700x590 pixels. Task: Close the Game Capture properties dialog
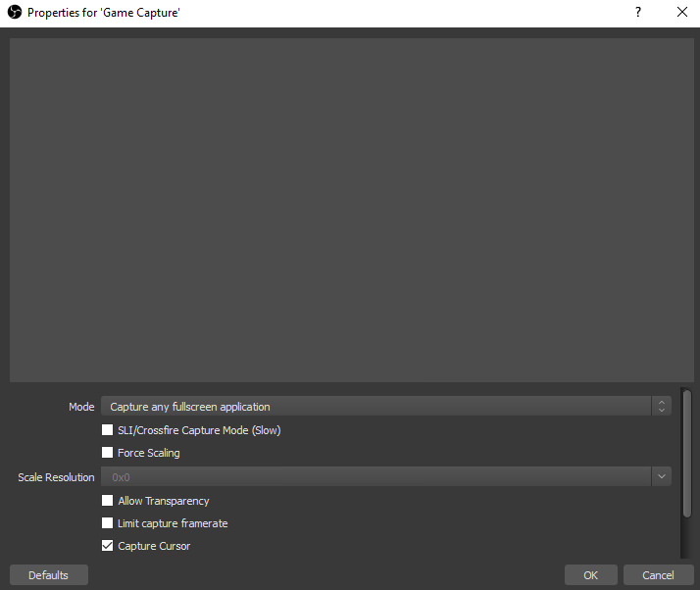point(681,12)
